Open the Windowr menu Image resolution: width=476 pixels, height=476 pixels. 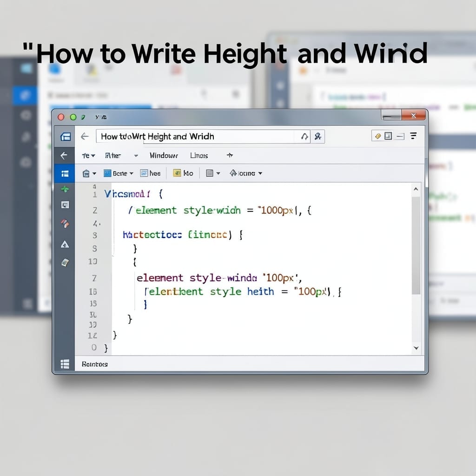tap(164, 155)
